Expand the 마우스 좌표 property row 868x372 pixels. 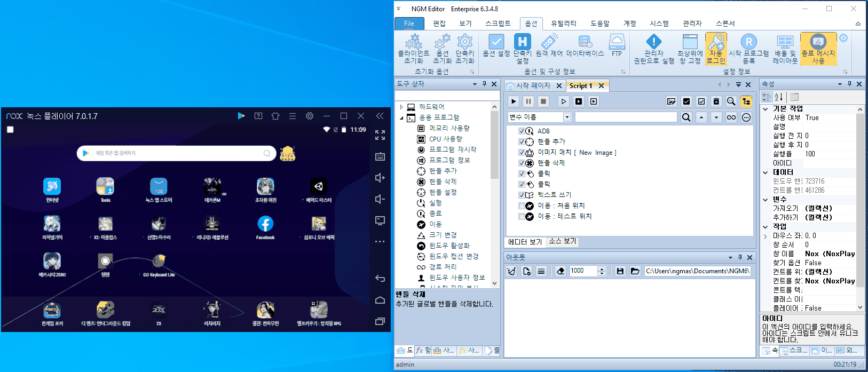pos(766,236)
